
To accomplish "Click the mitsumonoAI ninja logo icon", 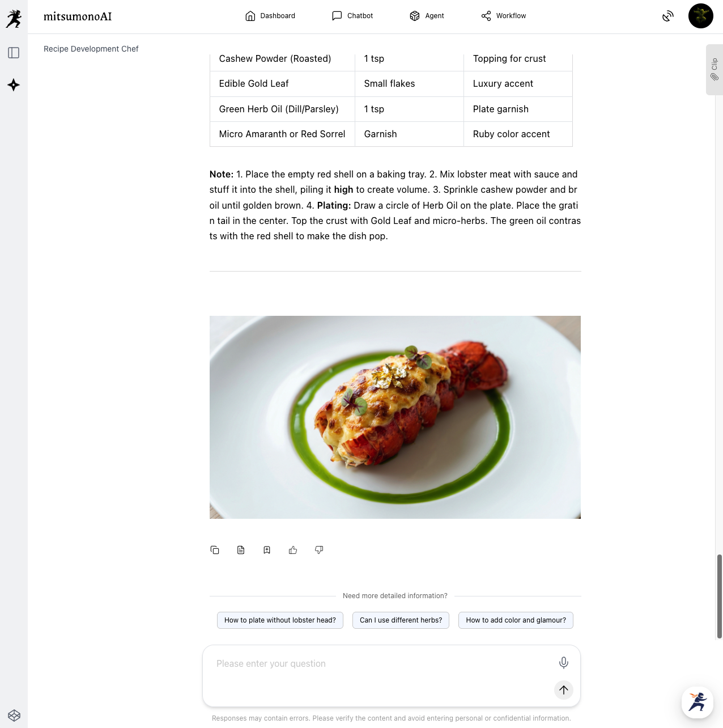I will [14, 19].
